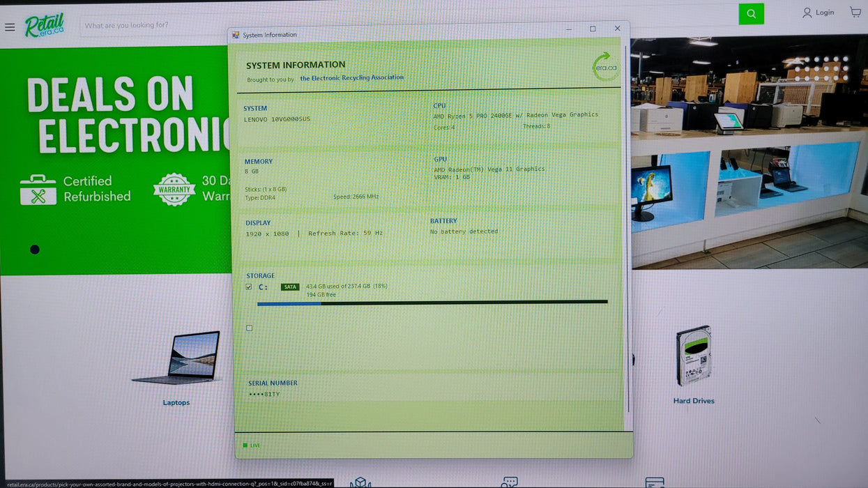Select the 'AMD Radeon(TM) Vega 11 Graphics' text
Screen dimensions: 868x488
(x=489, y=169)
